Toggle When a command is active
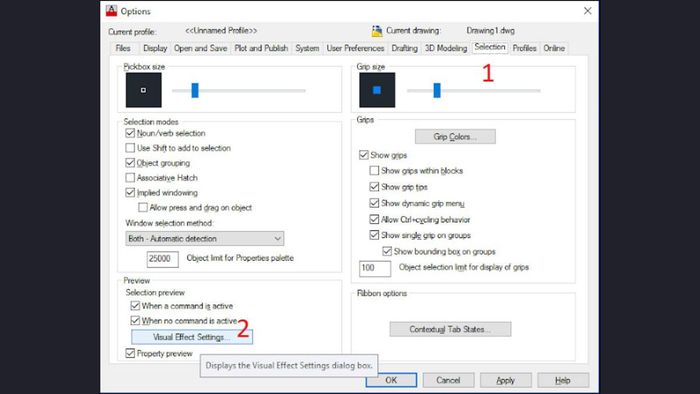Viewport: 700px width, 394px height. pos(135,306)
